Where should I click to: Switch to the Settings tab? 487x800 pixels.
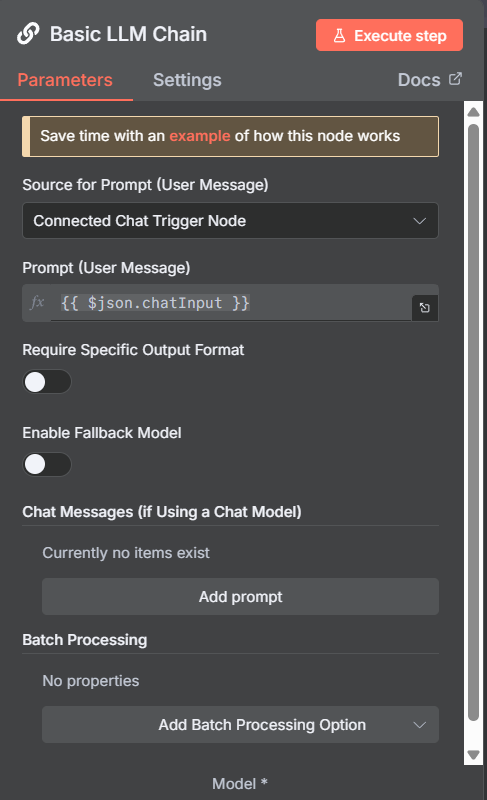tap(187, 80)
